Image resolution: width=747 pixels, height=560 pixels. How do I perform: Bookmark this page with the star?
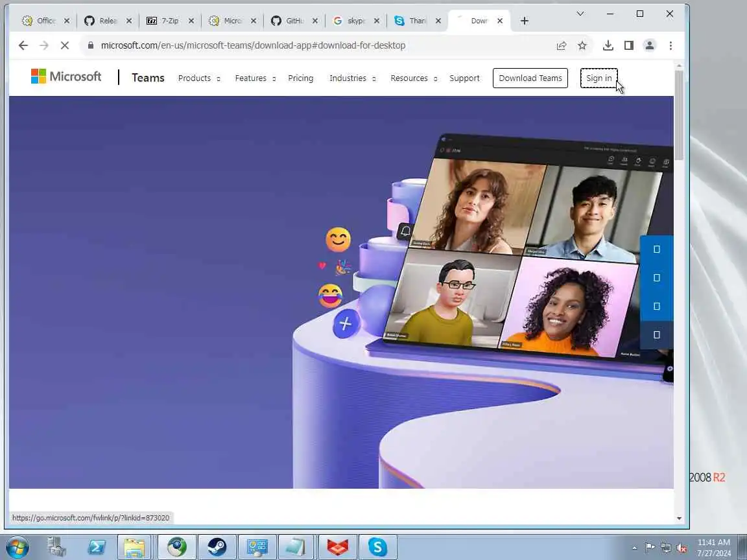[582, 45]
